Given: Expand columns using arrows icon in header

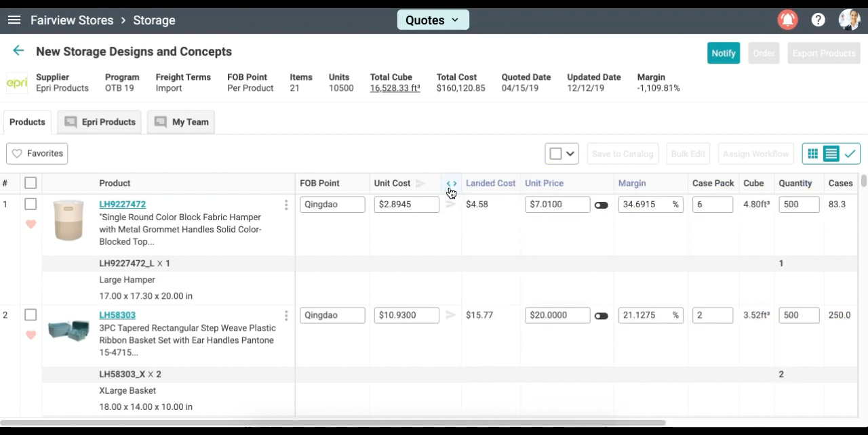Looking at the screenshot, I should 452,184.
